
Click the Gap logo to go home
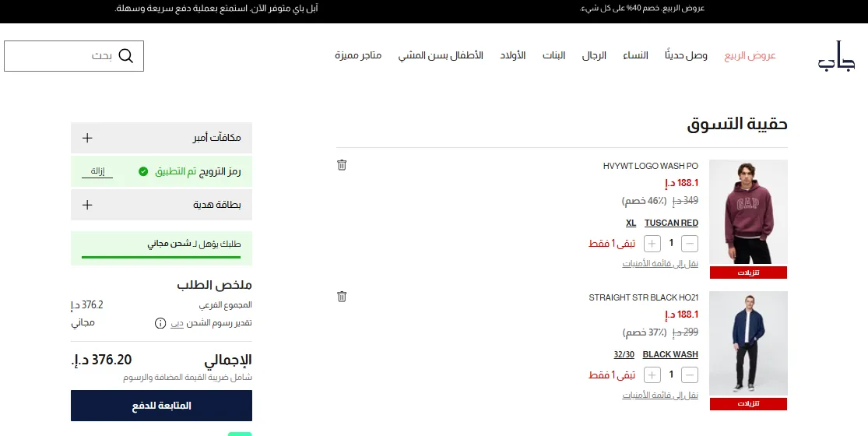coord(836,55)
